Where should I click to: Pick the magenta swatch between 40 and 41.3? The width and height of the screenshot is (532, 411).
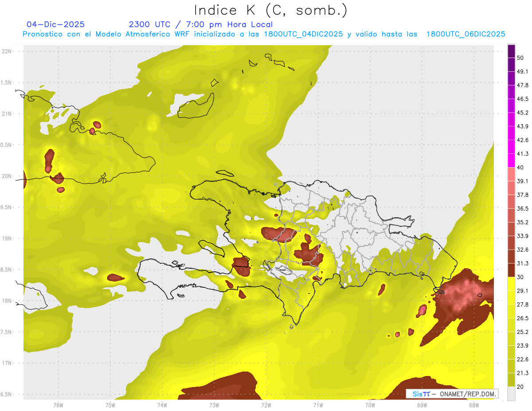[x=511, y=160]
